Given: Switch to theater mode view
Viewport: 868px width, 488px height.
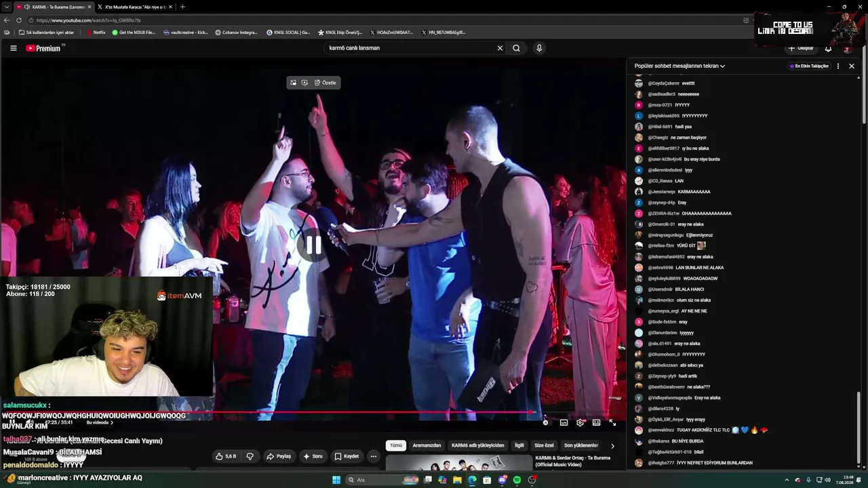Looking at the screenshot, I should (x=596, y=422).
